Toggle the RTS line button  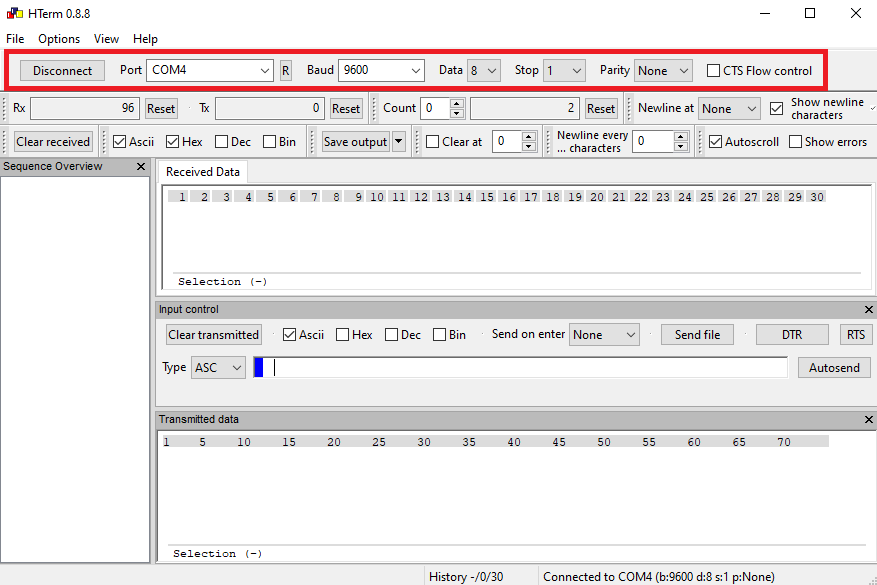[855, 335]
